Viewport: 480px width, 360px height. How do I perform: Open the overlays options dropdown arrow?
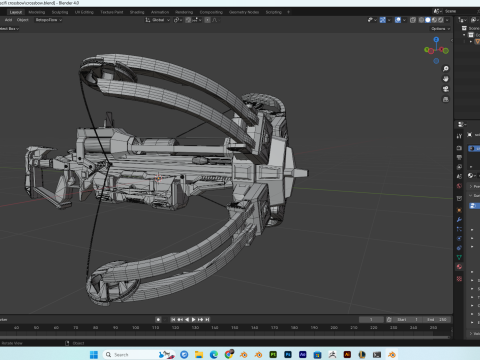click(x=404, y=20)
